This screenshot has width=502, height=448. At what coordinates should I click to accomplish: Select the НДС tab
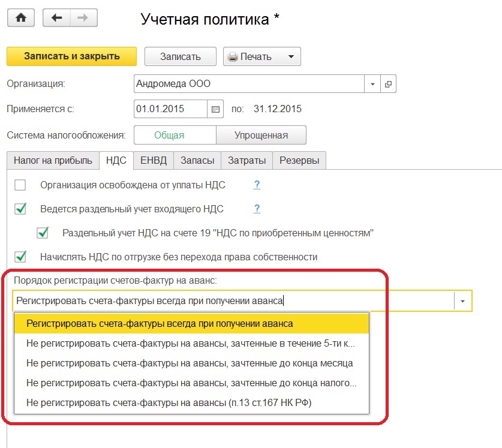click(x=116, y=160)
